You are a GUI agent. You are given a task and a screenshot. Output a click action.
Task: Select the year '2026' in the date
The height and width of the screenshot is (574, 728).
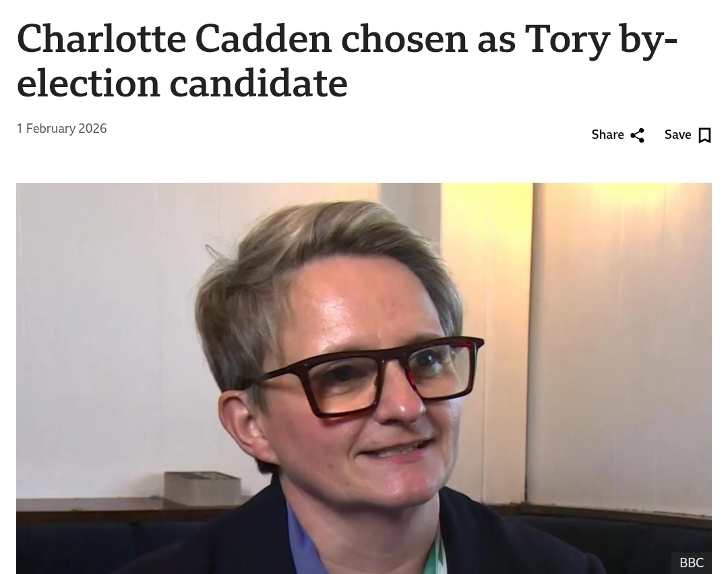click(x=93, y=129)
